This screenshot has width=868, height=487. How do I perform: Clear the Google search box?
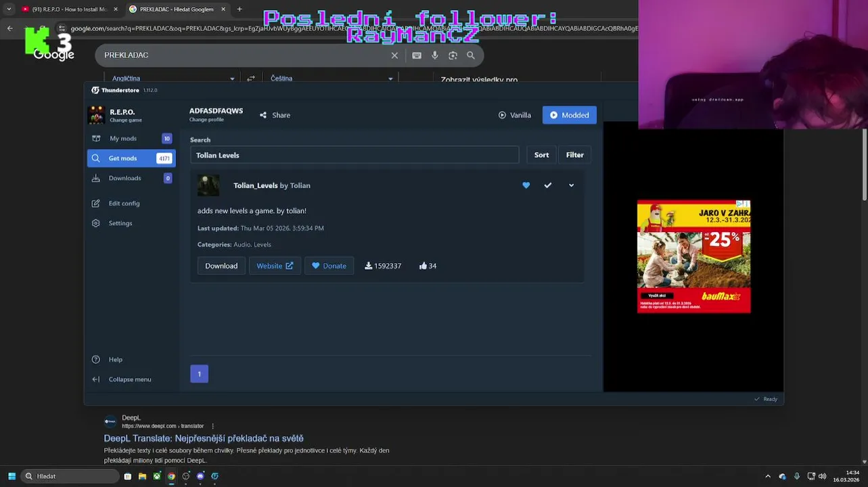coord(394,55)
